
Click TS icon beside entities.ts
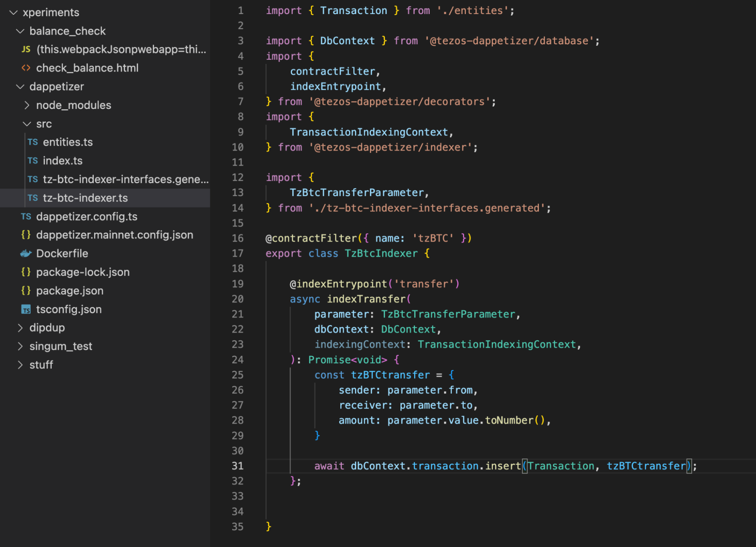pos(33,142)
